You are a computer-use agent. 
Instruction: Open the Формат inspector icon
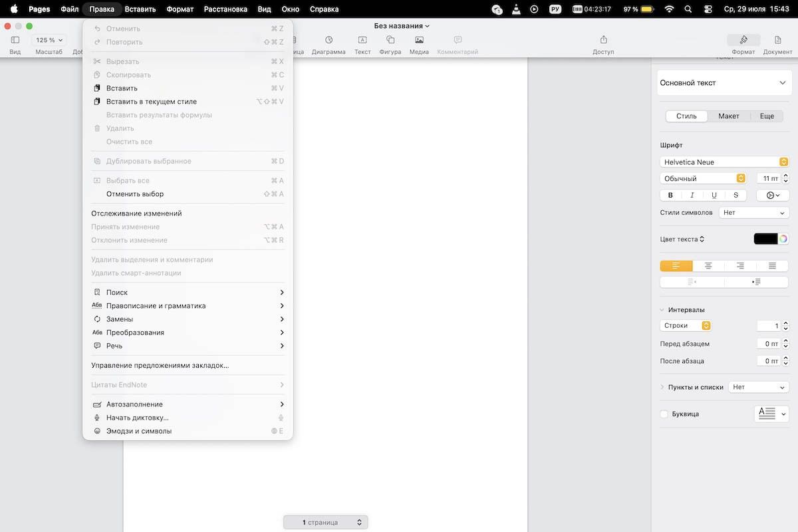click(x=743, y=40)
